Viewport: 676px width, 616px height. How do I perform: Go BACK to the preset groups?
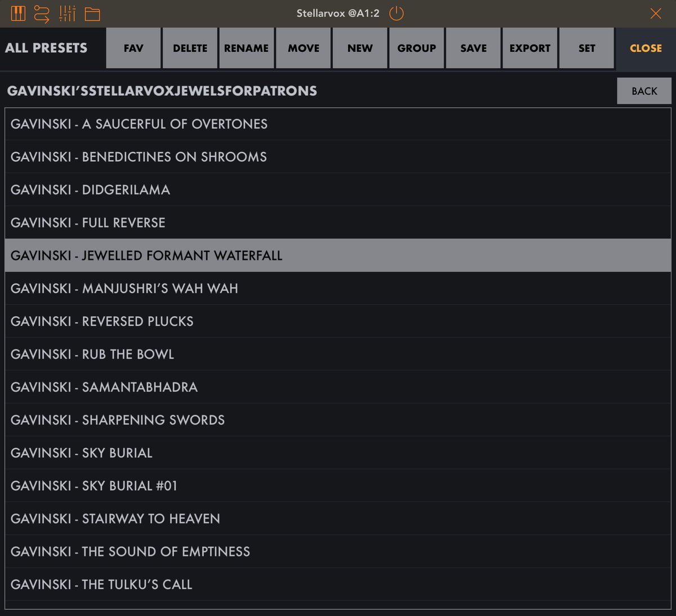644,91
